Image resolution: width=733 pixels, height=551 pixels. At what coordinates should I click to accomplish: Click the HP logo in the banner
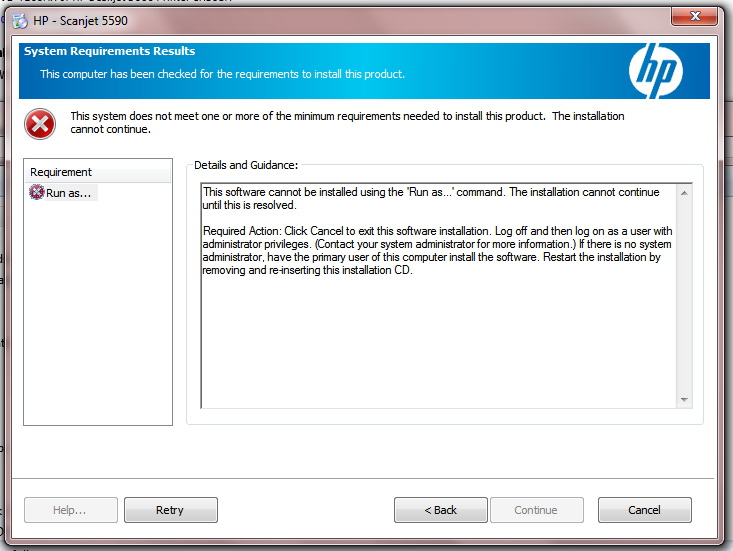[655, 71]
